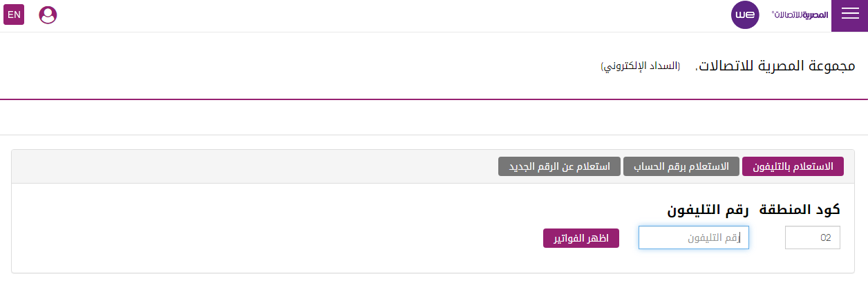Screen dimensions: 868x292
Task: Open the استعلام عن الرقم الجديد tab
Action: [x=559, y=166]
